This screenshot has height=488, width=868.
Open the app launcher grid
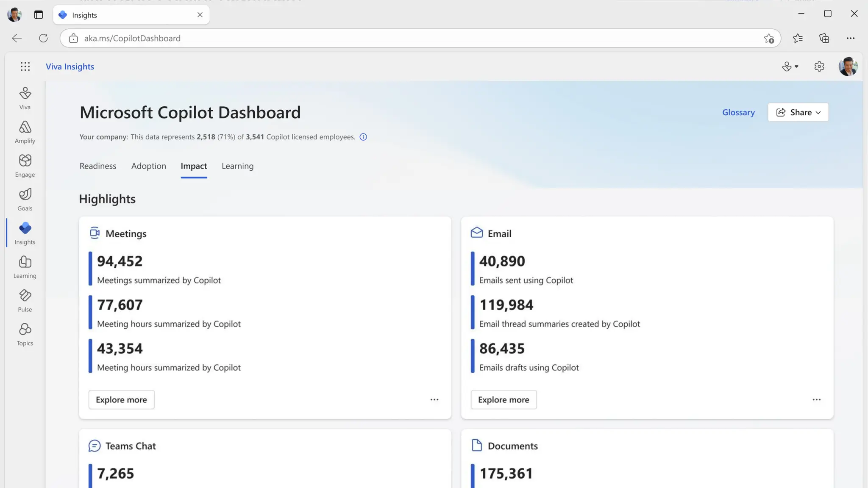[25, 67]
